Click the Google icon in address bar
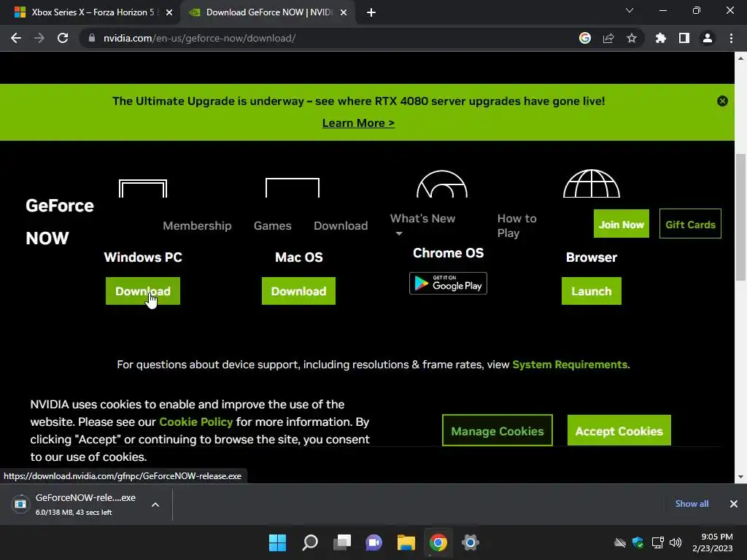 point(584,38)
